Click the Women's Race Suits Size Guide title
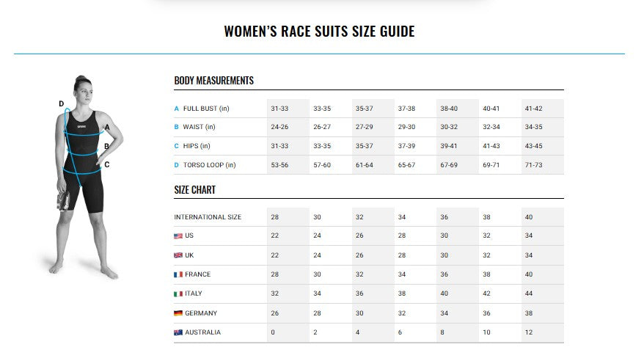Screen dimensions: 644x358 coord(319,32)
